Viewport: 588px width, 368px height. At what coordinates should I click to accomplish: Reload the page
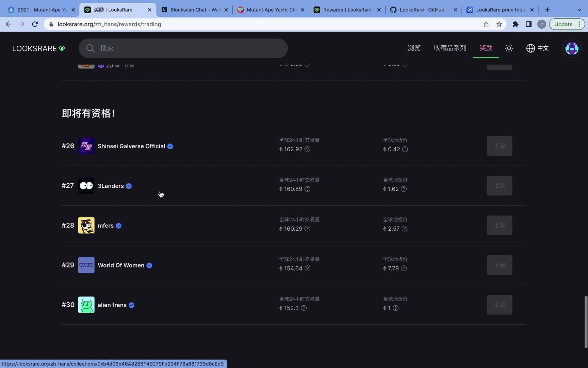tap(35, 24)
